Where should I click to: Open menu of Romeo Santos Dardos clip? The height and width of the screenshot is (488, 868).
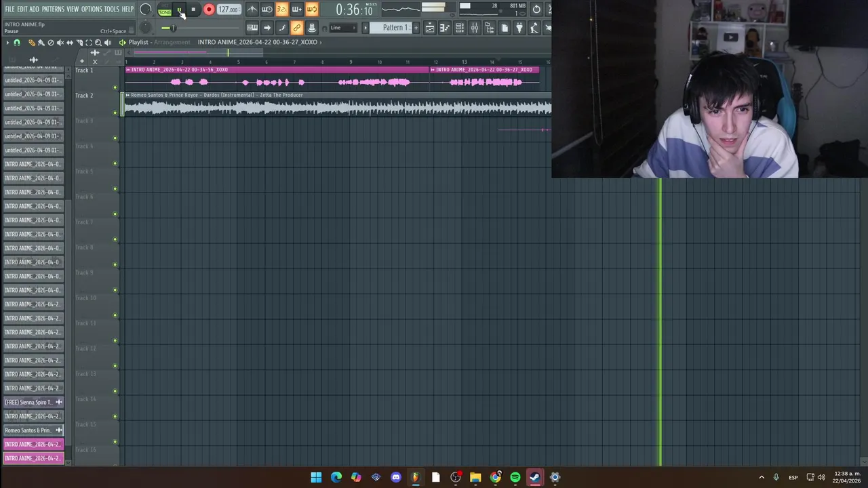[127, 95]
